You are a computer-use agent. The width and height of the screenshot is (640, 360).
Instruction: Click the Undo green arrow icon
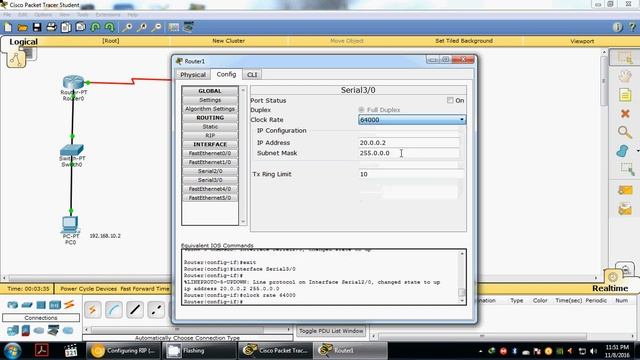[x=95, y=27]
